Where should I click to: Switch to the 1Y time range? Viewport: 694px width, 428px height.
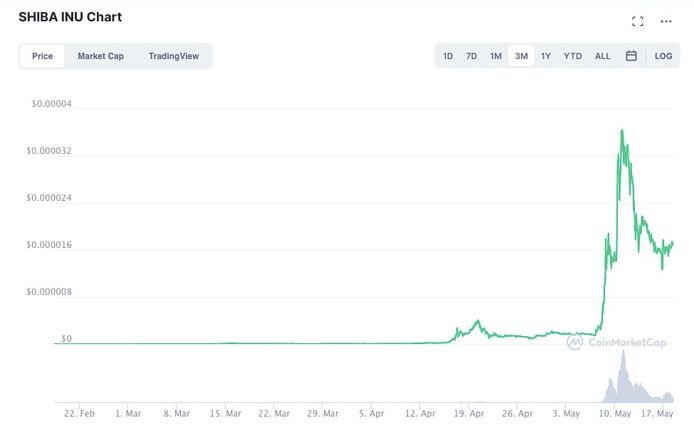point(546,56)
